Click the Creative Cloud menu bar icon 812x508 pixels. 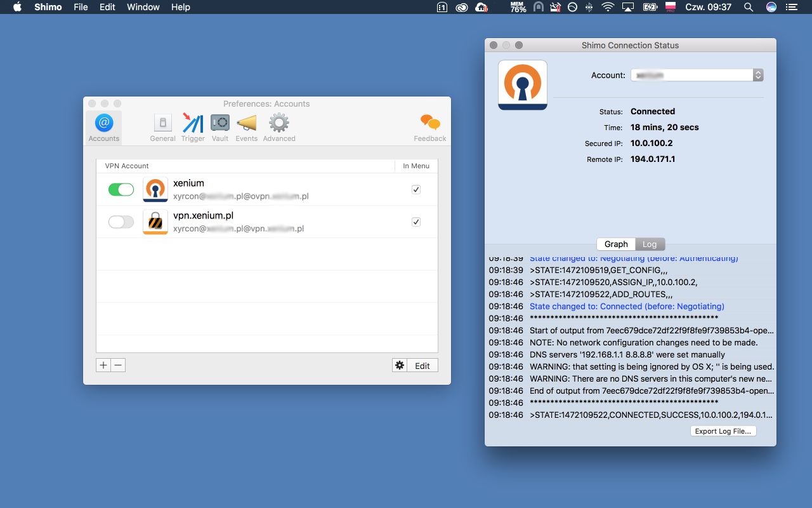[462, 7]
